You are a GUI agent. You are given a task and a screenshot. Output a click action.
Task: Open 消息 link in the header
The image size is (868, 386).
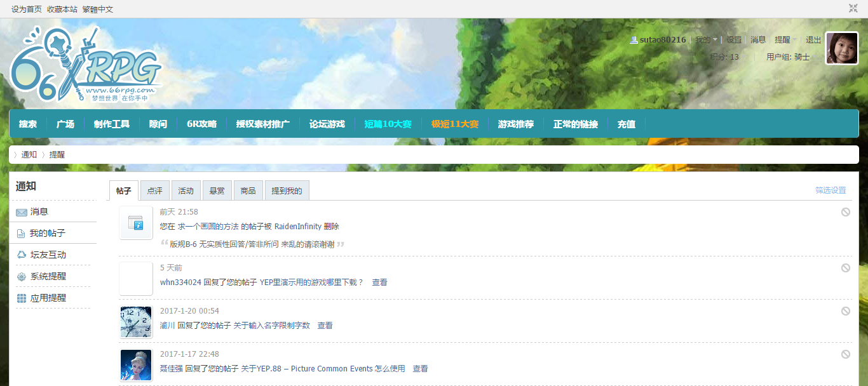pyautogui.click(x=758, y=39)
